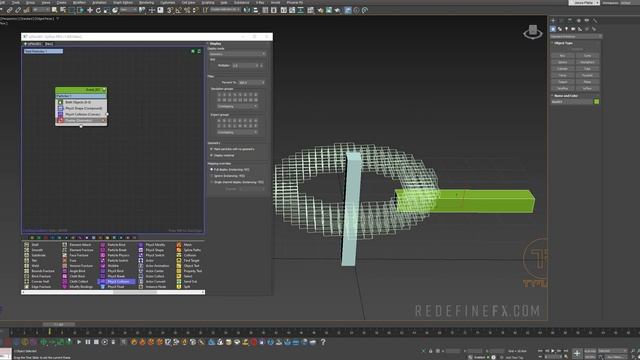Select Ignore instancing YES option
This screenshot has width=640, height=360.
tap(228, 176)
